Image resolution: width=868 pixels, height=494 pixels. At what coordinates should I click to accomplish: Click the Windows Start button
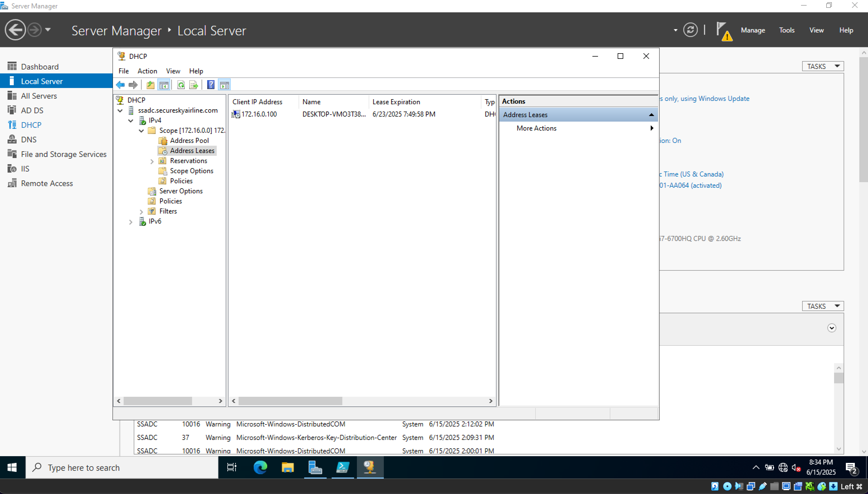12,468
